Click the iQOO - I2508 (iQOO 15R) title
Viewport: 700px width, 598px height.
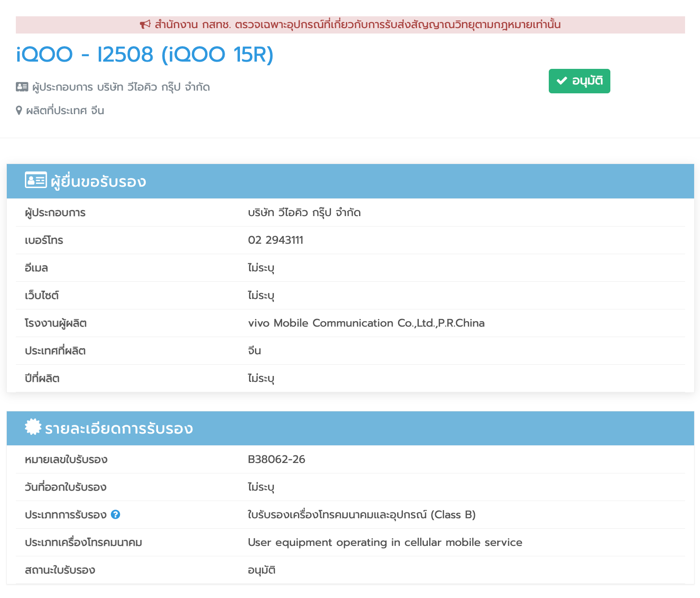pyautogui.click(x=145, y=55)
